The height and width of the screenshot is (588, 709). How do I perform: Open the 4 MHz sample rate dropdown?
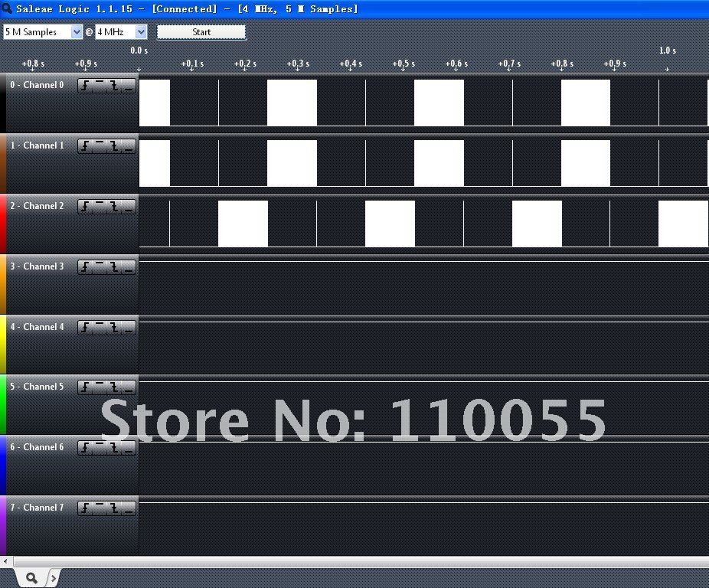121,32
